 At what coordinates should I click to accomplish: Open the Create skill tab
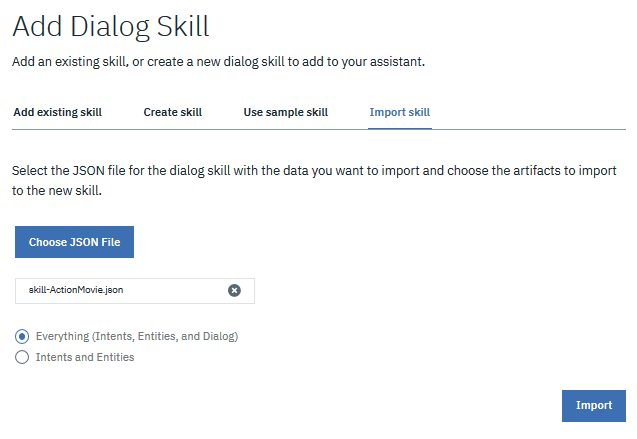pyautogui.click(x=173, y=112)
